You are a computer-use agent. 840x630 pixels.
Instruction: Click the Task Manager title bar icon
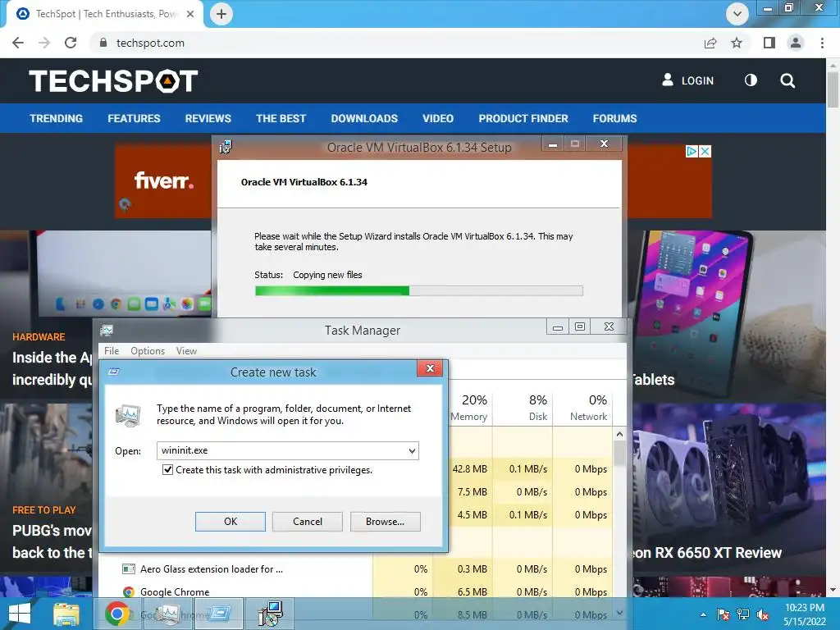click(x=107, y=330)
